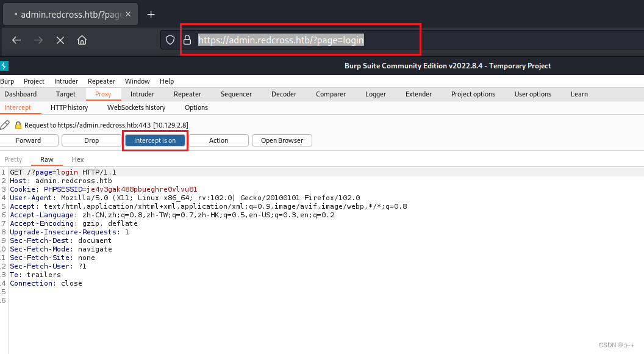Click the Burp Suite lightning bolt icon
This screenshot has height=354, width=644.
[4, 65]
